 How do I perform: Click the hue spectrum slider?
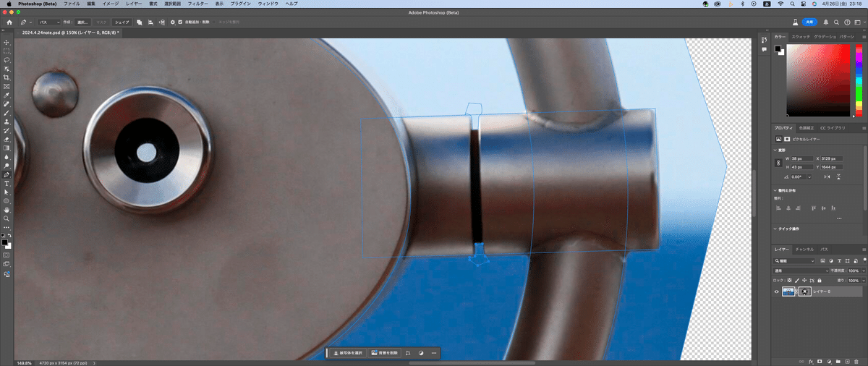[859, 81]
